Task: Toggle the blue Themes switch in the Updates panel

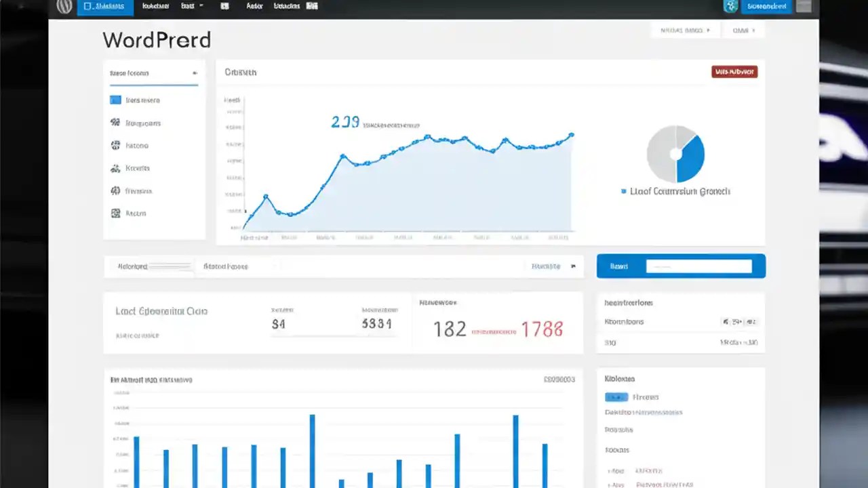Action: (x=616, y=397)
